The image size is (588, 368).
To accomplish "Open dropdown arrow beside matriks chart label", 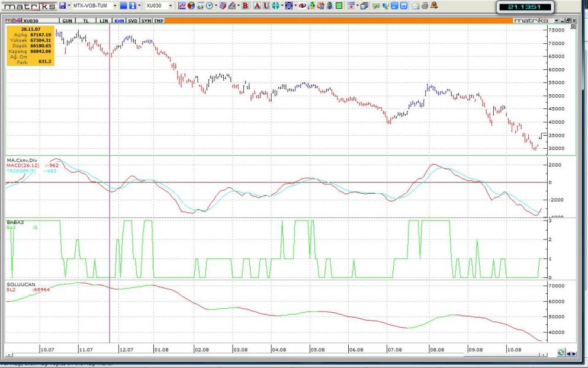I will coord(556,21).
